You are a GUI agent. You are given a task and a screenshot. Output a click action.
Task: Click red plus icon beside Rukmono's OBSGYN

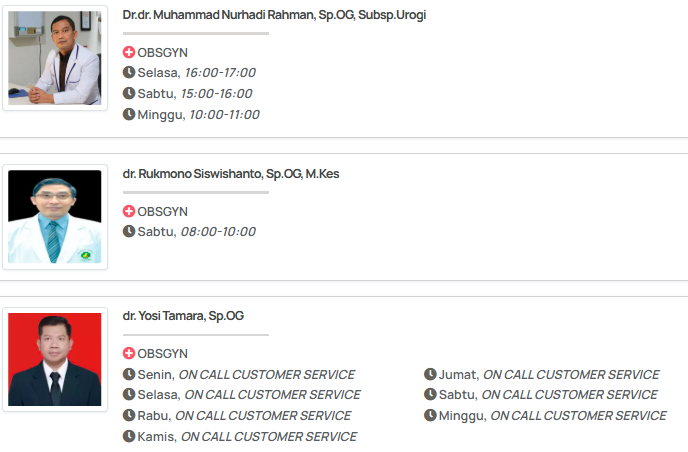(x=129, y=211)
